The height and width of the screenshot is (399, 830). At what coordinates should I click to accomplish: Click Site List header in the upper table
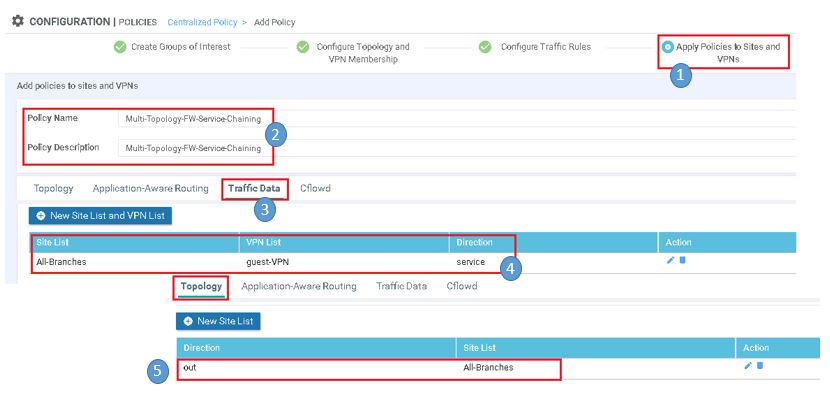point(52,242)
